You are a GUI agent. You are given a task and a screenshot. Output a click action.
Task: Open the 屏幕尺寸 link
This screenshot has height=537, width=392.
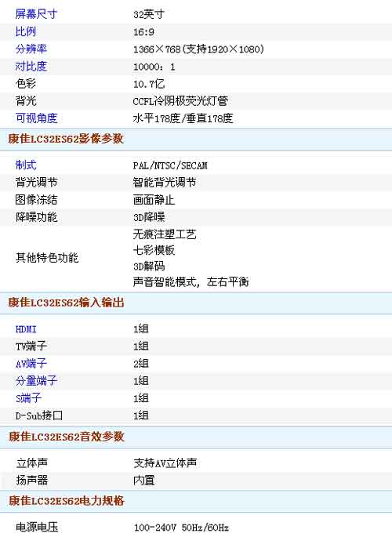(x=36, y=14)
